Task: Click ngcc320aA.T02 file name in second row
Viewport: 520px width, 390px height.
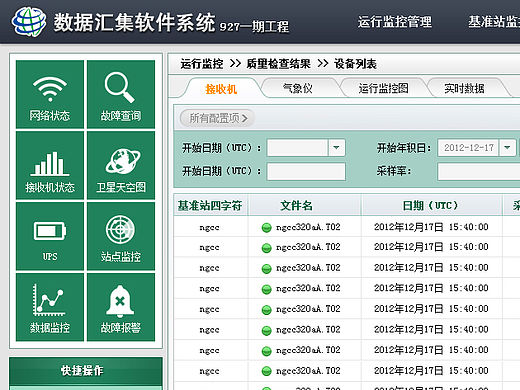Action: pyautogui.click(x=308, y=247)
